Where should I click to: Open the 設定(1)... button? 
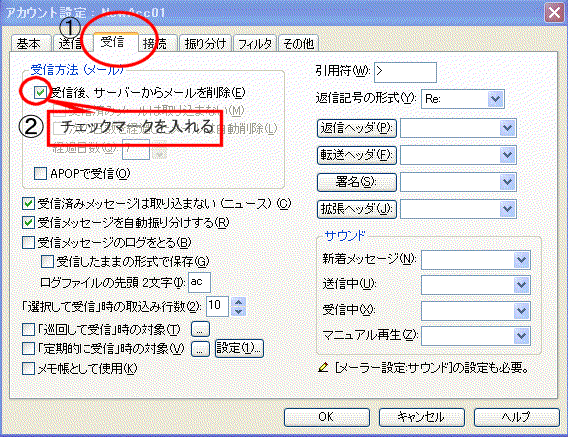pyautogui.click(x=239, y=348)
